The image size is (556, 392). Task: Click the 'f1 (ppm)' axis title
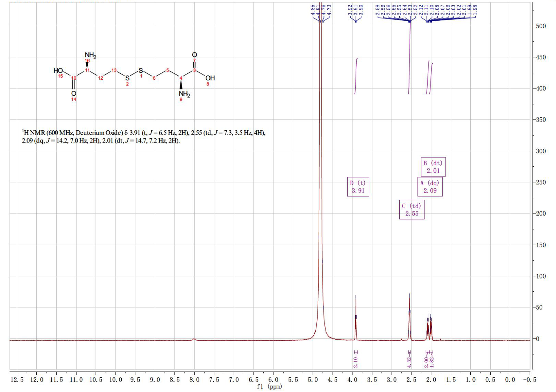[269, 386]
